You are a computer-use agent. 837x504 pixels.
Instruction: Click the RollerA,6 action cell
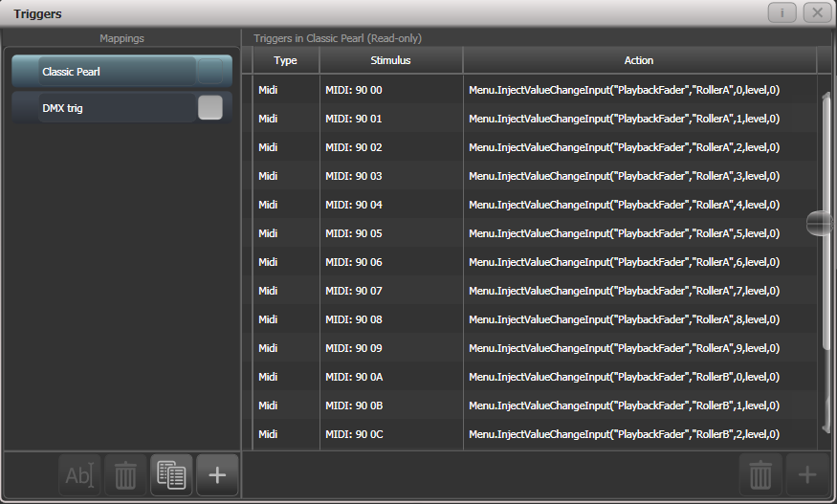(x=640, y=262)
